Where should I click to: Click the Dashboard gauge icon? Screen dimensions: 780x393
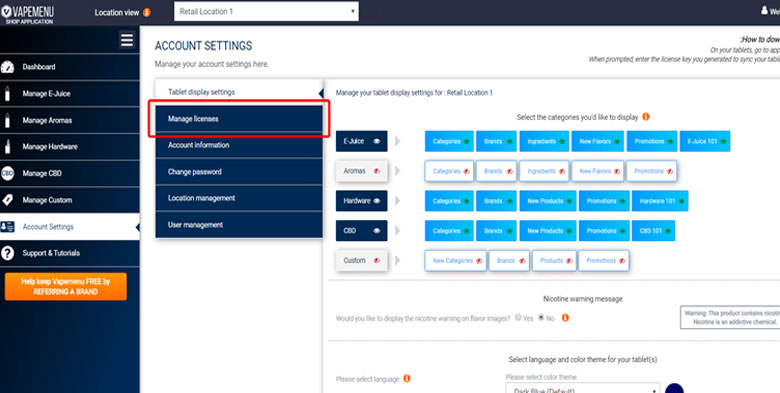(x=7, y=67)
